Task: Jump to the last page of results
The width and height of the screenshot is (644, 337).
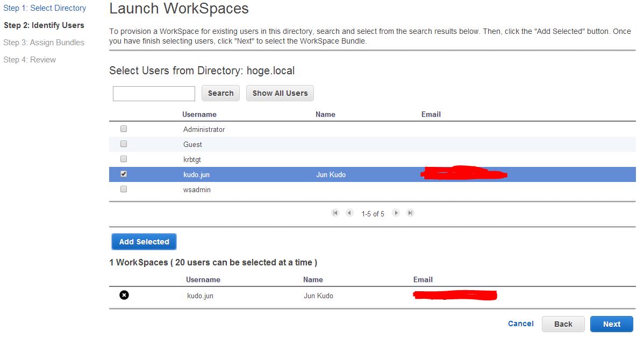Action: click(410, 213)
